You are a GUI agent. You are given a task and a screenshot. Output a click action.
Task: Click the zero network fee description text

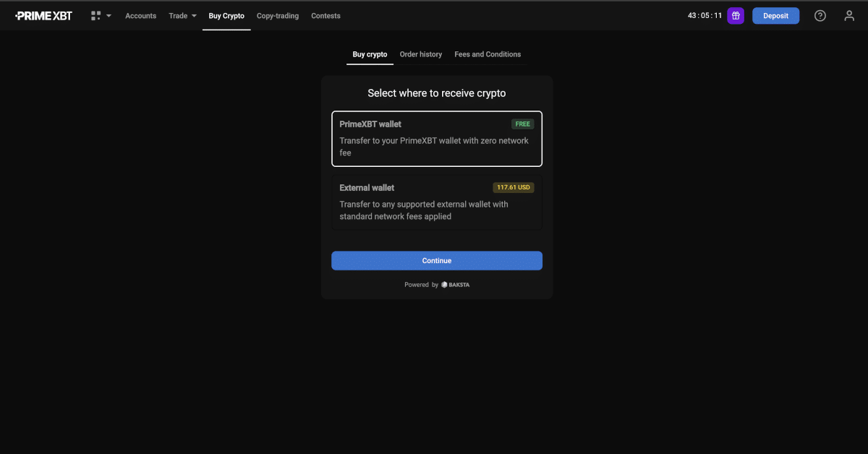434,147
